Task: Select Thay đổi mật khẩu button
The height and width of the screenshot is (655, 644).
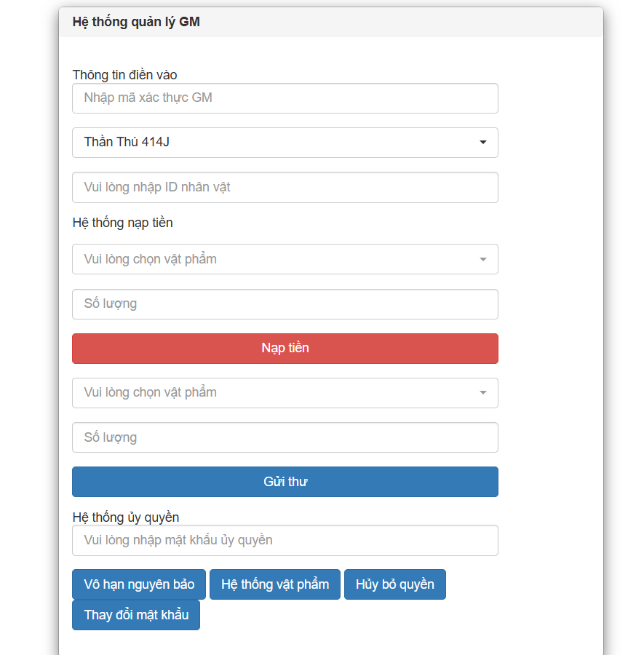Action: click(136, 615)
